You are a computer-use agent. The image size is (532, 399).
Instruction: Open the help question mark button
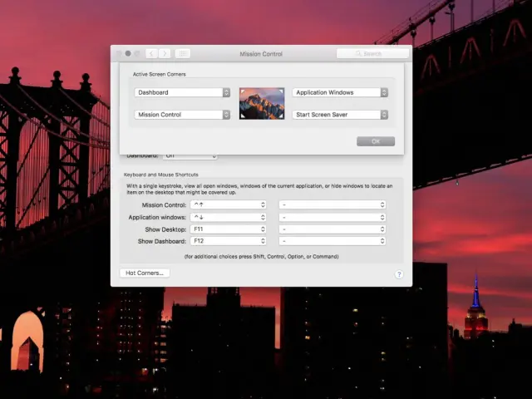399,274
